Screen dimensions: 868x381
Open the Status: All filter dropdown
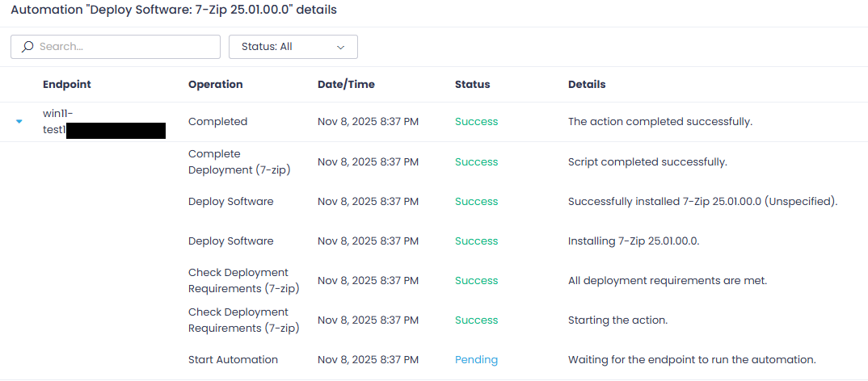pos(293,47)
